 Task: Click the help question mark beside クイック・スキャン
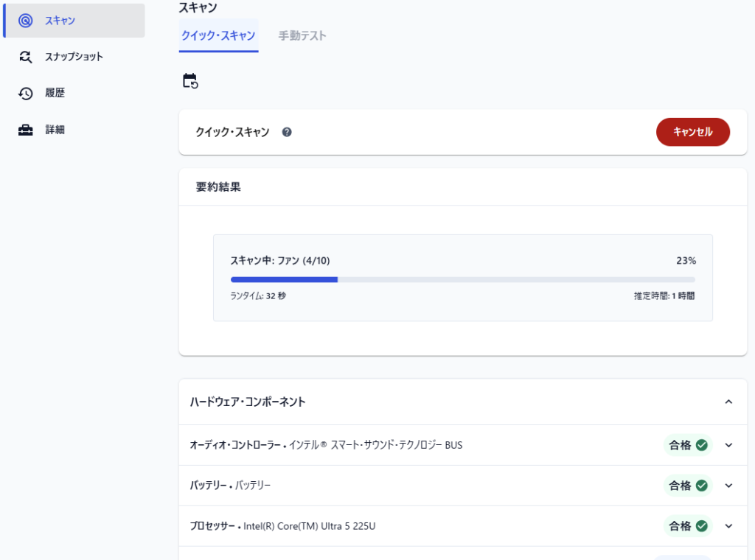click(x=287, y=133)
